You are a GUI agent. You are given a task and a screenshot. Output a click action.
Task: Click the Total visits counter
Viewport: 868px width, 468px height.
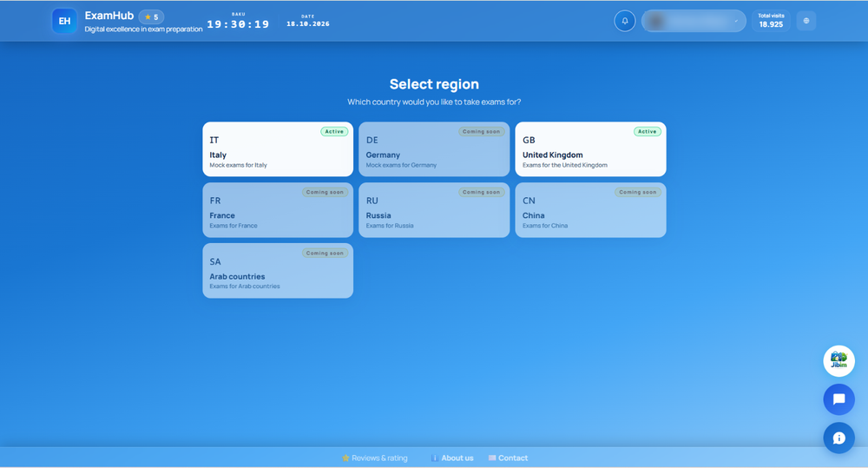click(771, 21)
